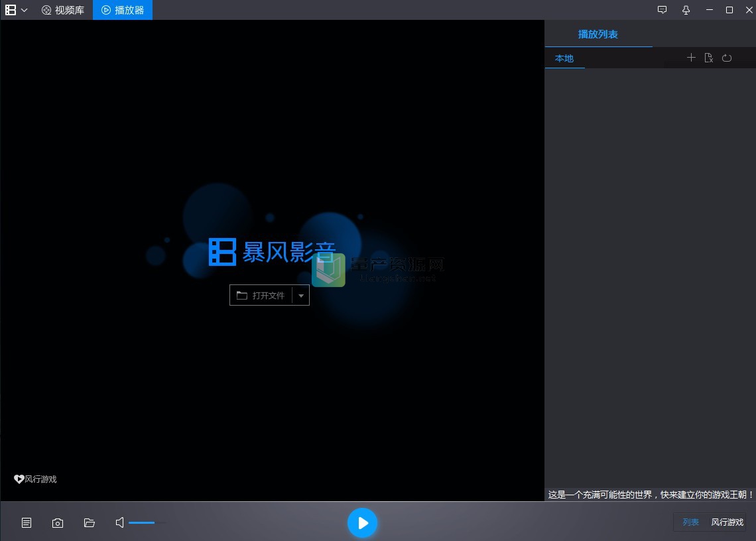756x541 pixels.
Task: Select the 本地 playlist tab
Action: pos(564,58)
